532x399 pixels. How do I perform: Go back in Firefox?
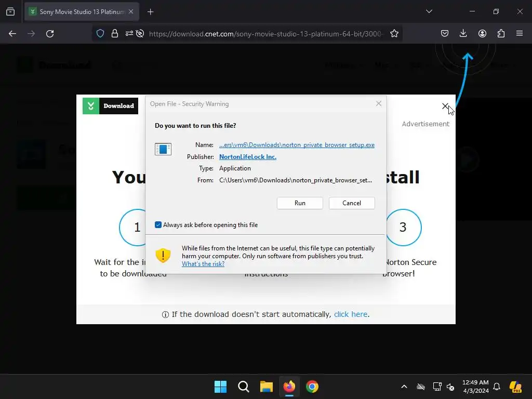(x=12, y=34)
